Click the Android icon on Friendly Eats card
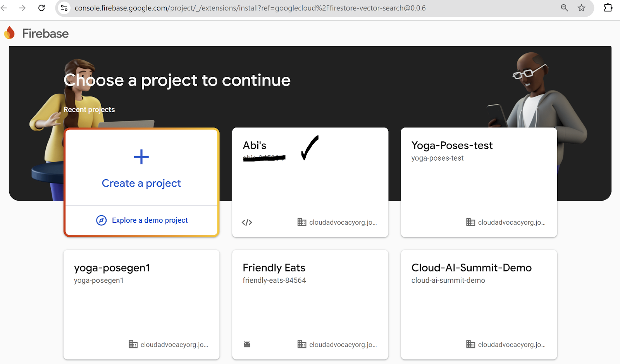Viewport: 620px width, 364px height. [x=247, y=344]
